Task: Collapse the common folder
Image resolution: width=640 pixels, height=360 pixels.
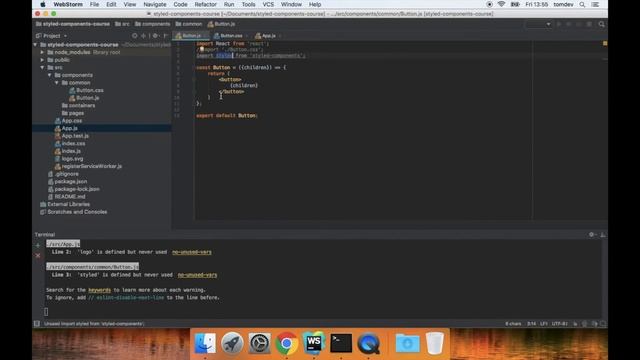Action: (57, 83)
